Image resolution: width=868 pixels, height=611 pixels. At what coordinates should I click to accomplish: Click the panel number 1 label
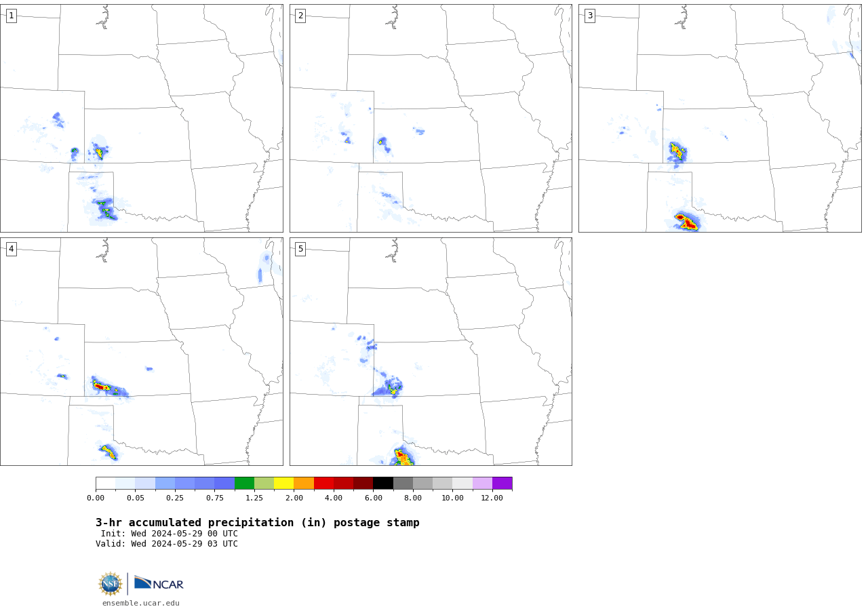click(11, 16)
